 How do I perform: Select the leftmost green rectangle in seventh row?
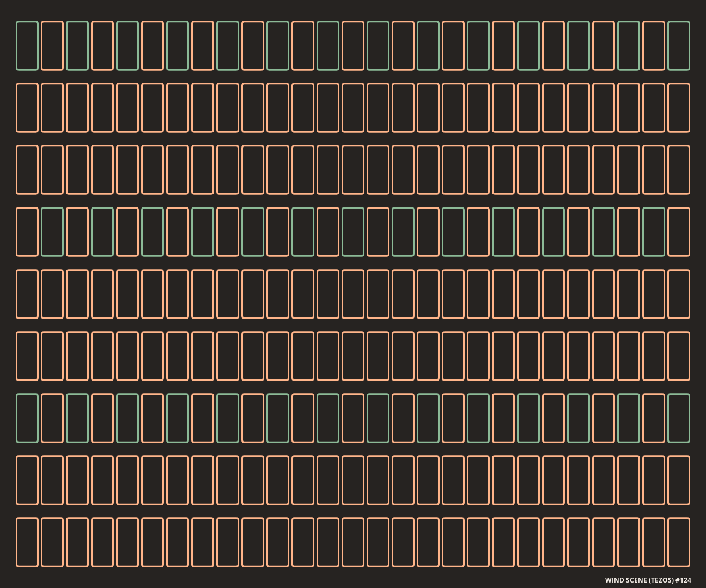click(x=27, y=418)
